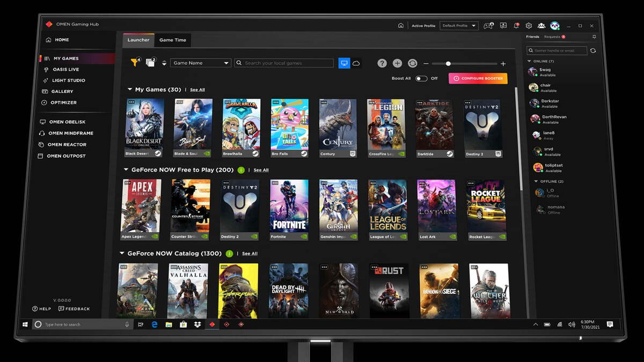Open the monitor download icon in top bar
Viewport: 644px width, 362px height.
[x=503, y=25]
